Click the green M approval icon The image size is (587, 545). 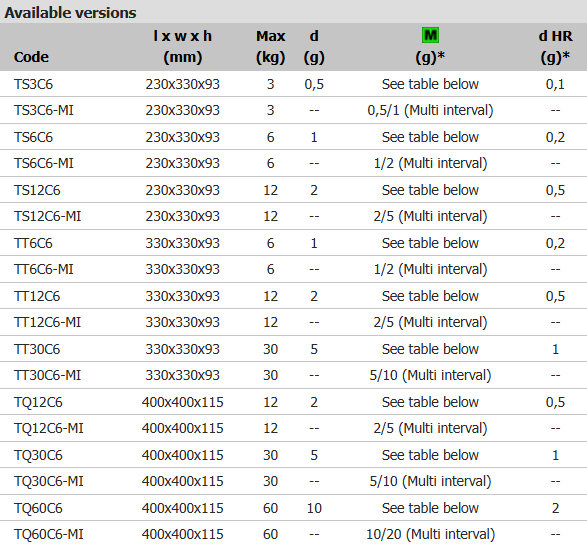point(430,36)
